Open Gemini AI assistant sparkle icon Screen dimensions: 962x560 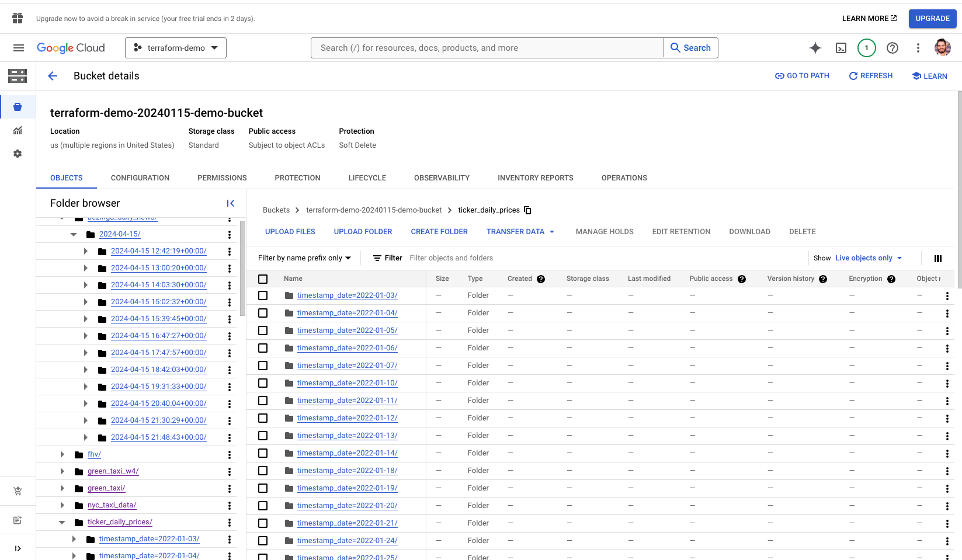point(815,48)
